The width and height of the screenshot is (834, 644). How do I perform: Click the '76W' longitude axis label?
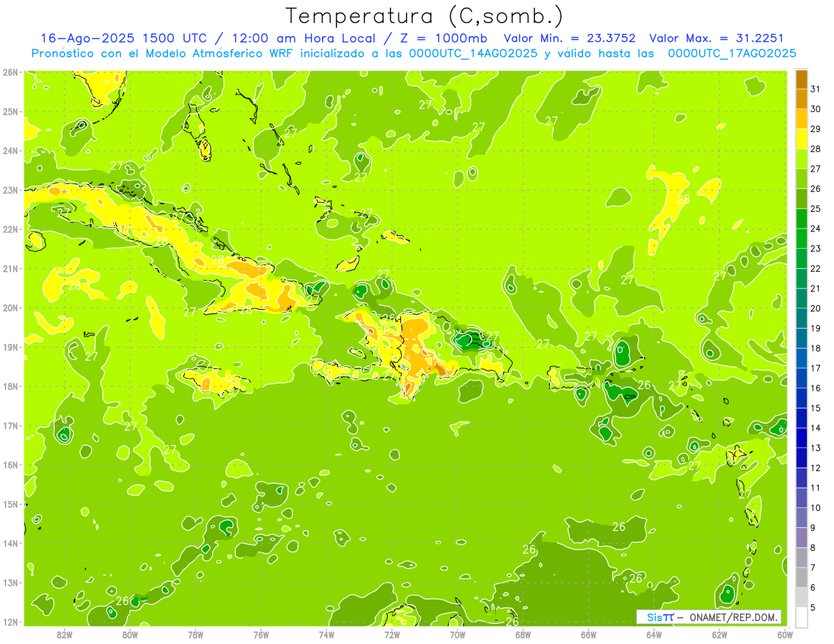click(261, 634)
